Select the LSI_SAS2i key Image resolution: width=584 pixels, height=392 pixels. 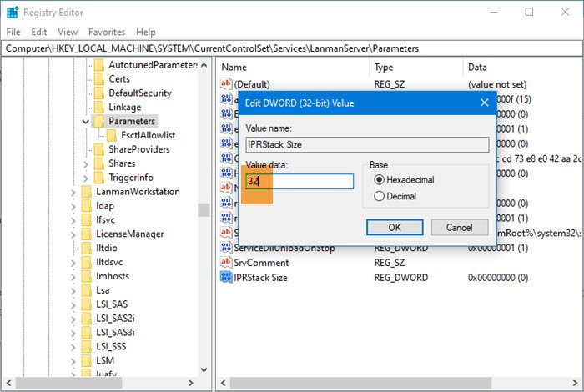pyautogui.click(x=115, y=319)
